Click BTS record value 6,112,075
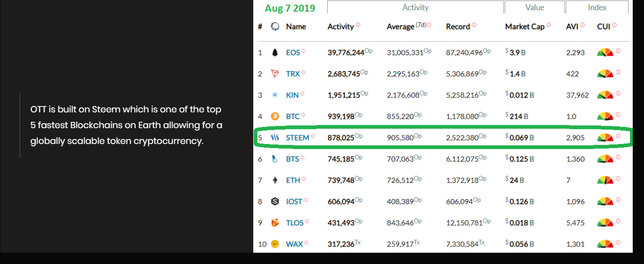The image size is (644, 264). point(462,159)
